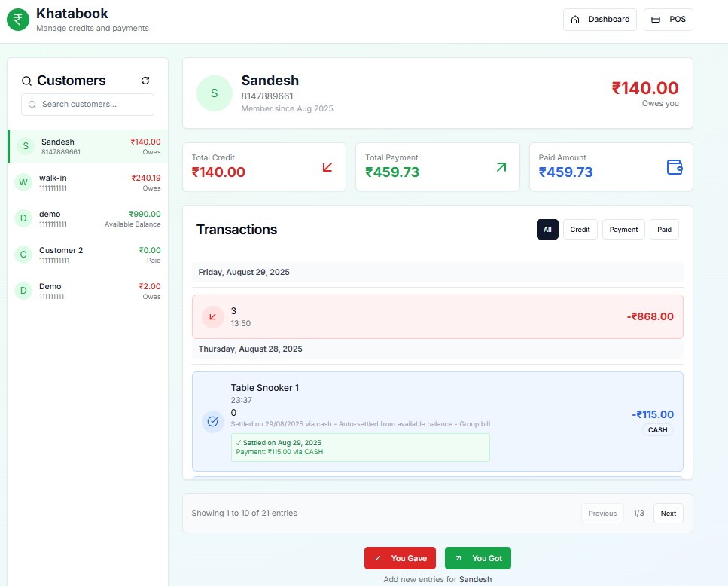This screenshot has height=586, width=728.
Task: Click the green outgoing arrow on Total Payment card
Action: tap(501, 167)
